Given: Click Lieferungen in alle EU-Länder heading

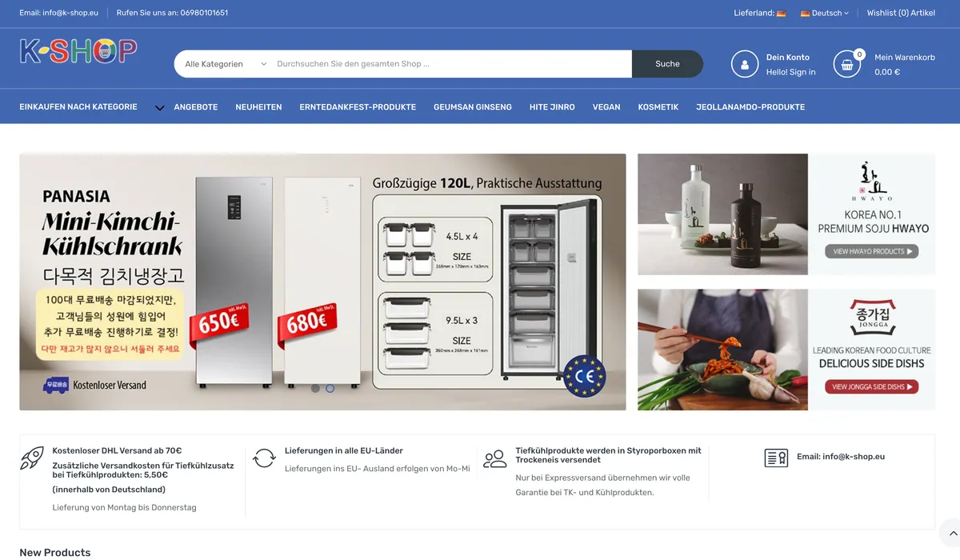Looking at the screenshot, I should point(344,451).
